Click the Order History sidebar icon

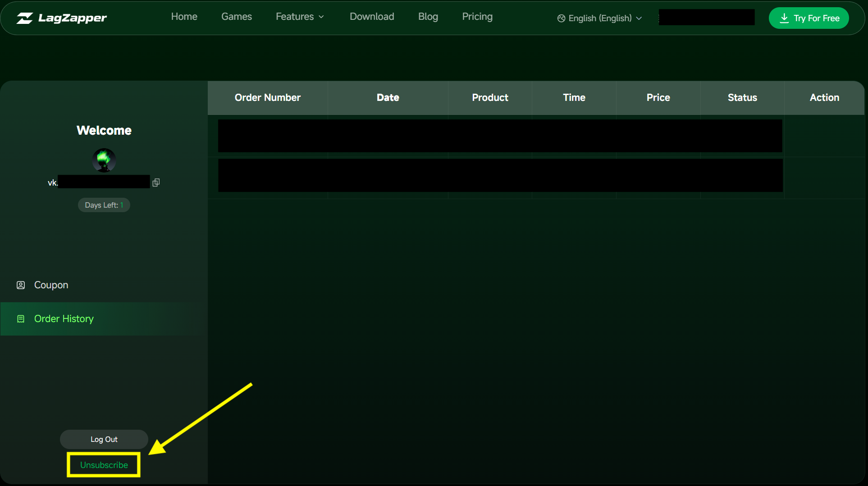[x=21, y=319]
